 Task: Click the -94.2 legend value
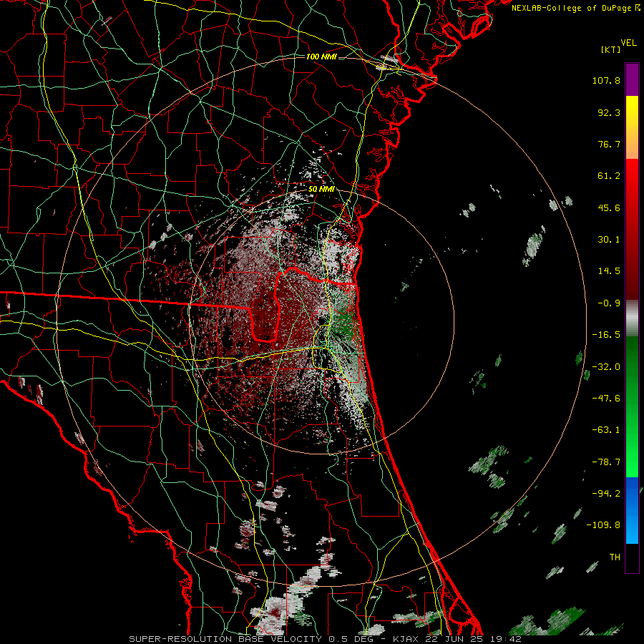point(606,493)
